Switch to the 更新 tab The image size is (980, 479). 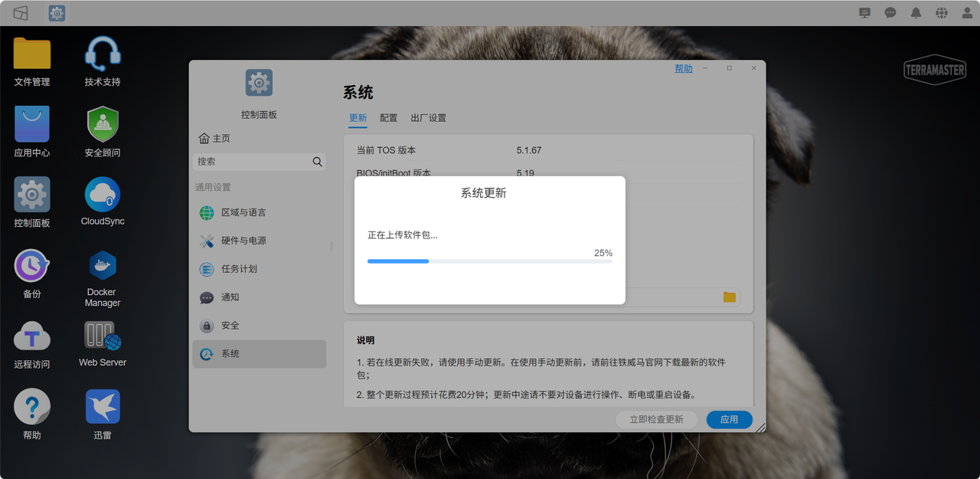(x=358, y=118)
